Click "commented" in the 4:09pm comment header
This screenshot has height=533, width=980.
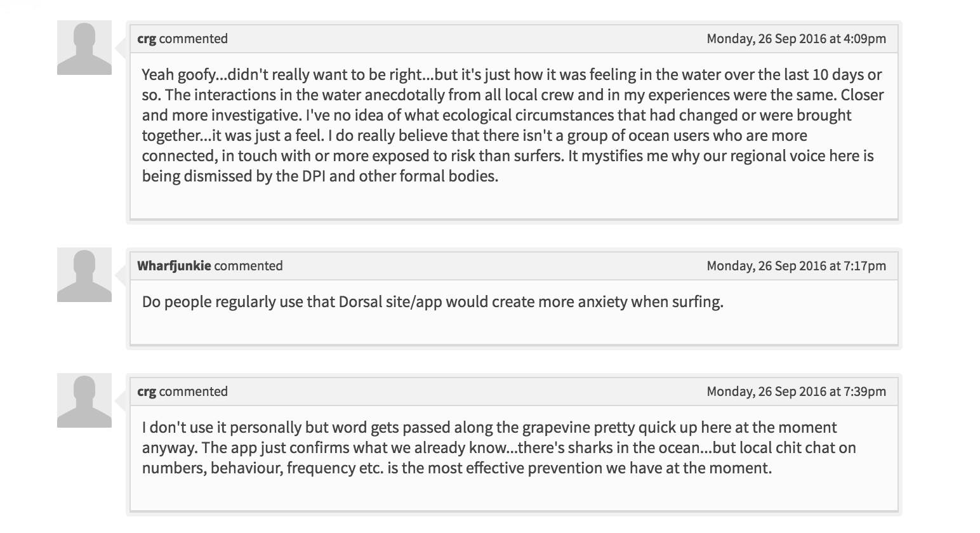(194, 39)
